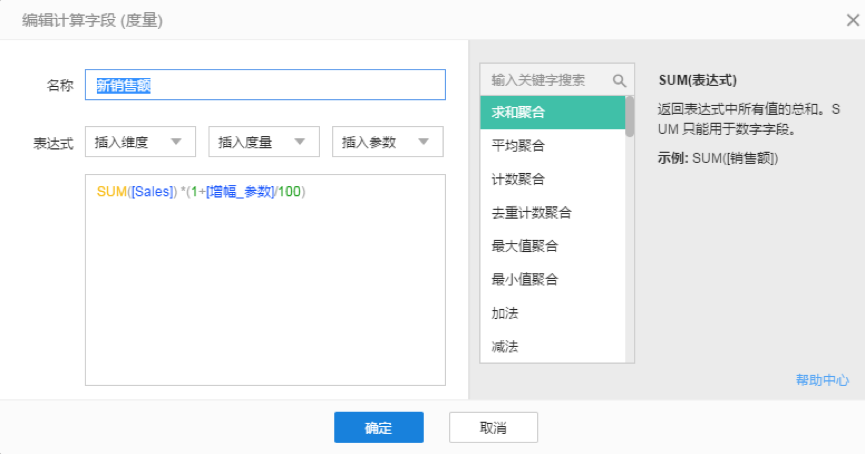Pick 去重计数聚合 function

[x=552, y=213]
